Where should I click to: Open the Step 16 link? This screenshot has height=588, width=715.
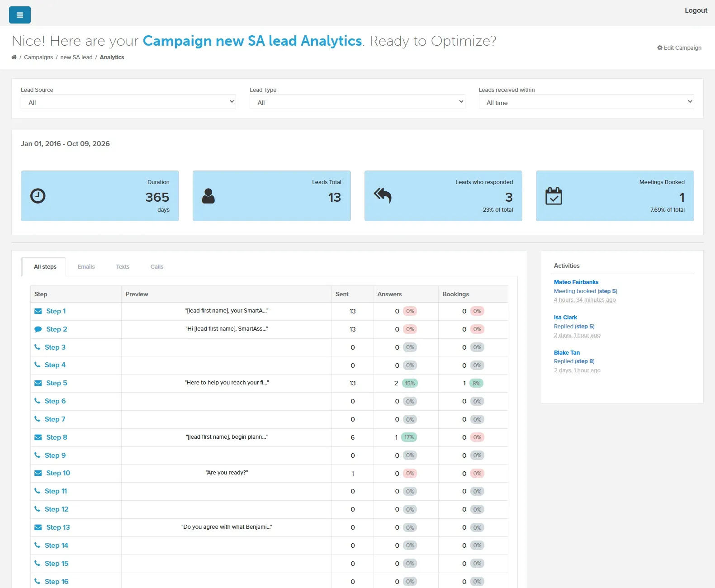[x=57, y=582]
